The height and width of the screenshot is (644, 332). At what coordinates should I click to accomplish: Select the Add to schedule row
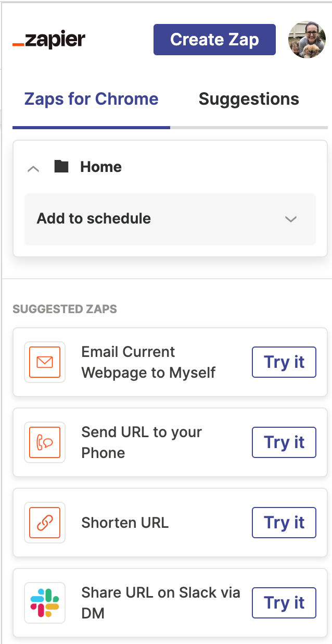170,219
